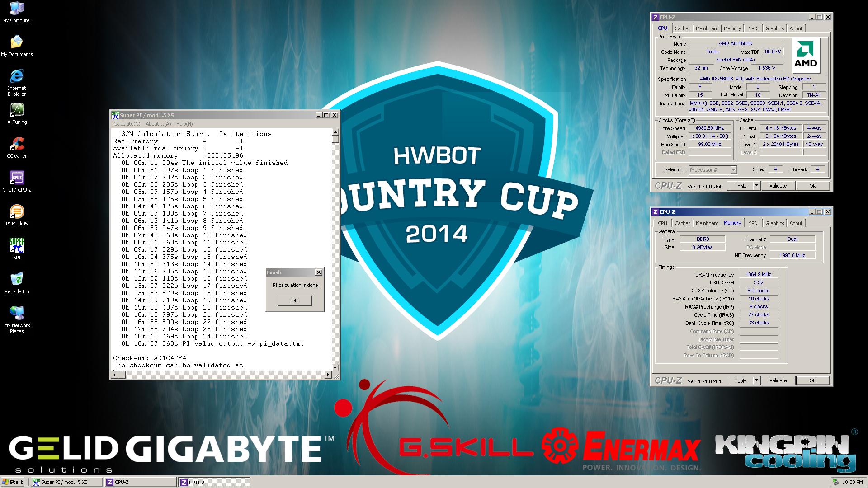Viewport: 868px width, 488px height.
Task: Dismiss the PI calculation done dialog with OK
Action: [x=294, y=300]
